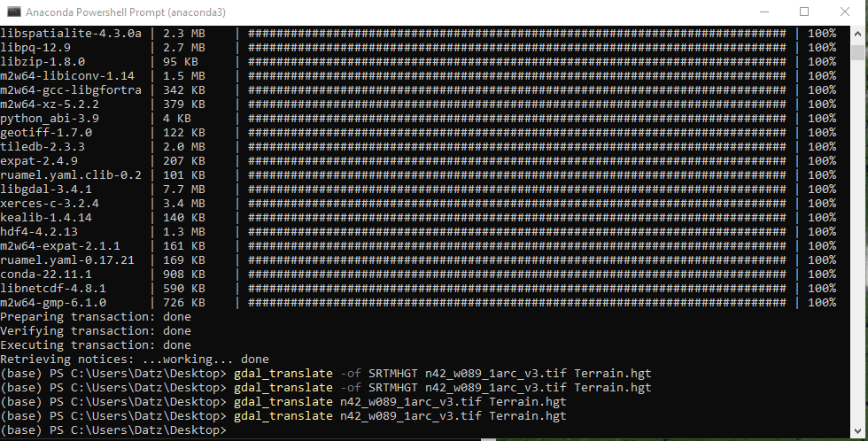Click the libspatialite-4.3.0a package name
This screenshot has height=441, width=868.
(71, 33)
